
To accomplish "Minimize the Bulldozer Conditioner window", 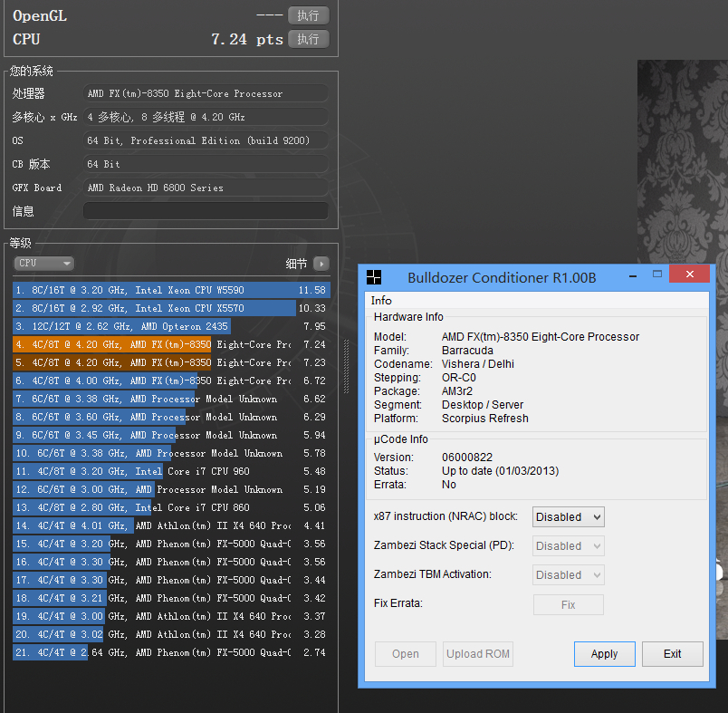I will point(632,276).
